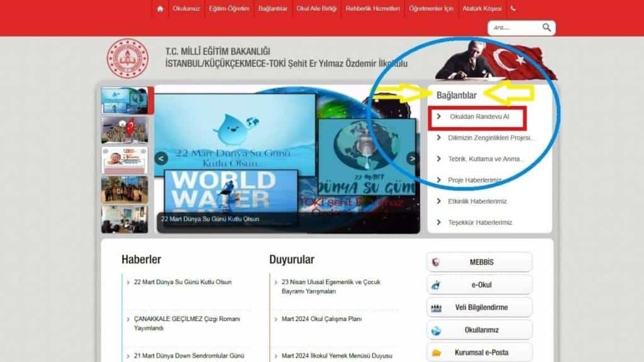
Task: Go to previous slide with left arrow
Action: (x=162, y=159)
